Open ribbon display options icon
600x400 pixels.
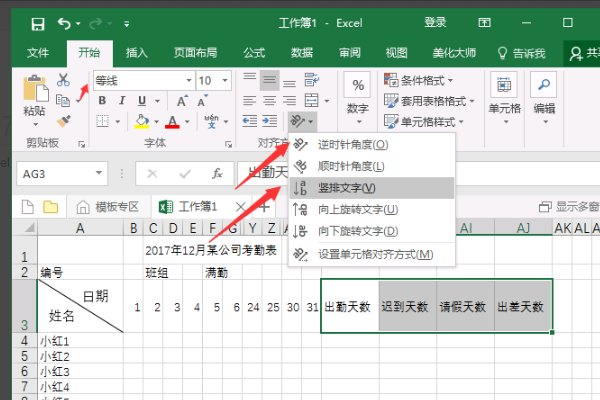(x=484, y=23)
